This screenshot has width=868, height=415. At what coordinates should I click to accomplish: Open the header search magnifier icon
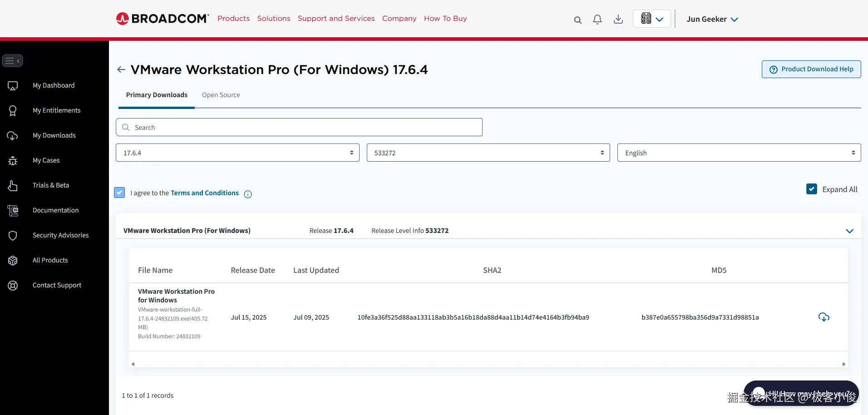click(x=577, y=20)
